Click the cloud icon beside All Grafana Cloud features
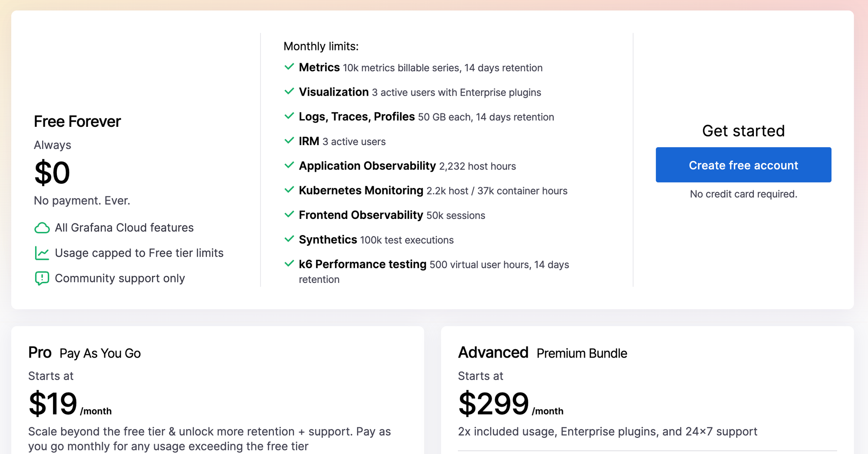 41,228
